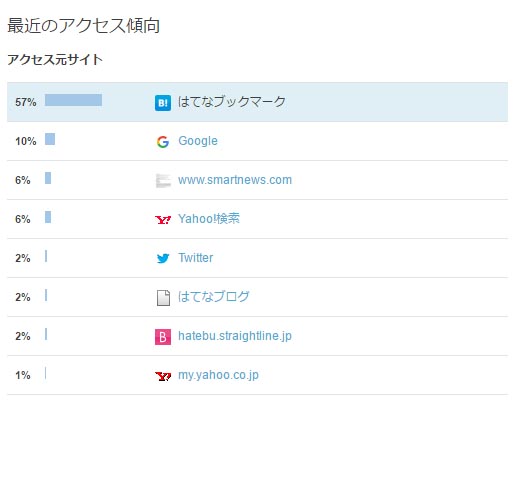Click the はてなブログ page icon
This screenshot has width=524, height=486.
pyautogui.click(x=163, y=297)
